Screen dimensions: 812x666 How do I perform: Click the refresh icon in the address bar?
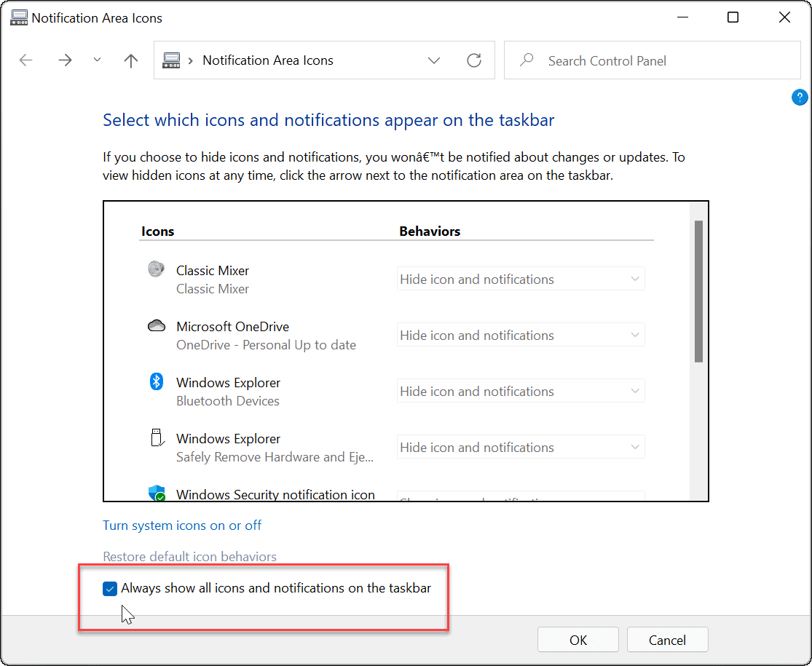474,60
